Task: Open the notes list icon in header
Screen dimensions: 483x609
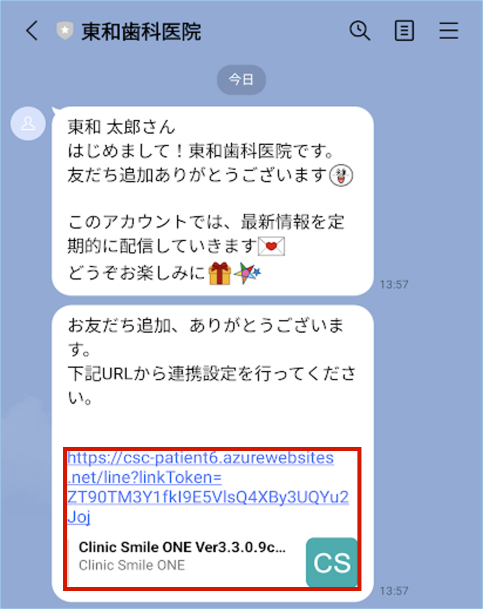Action: 404,31
